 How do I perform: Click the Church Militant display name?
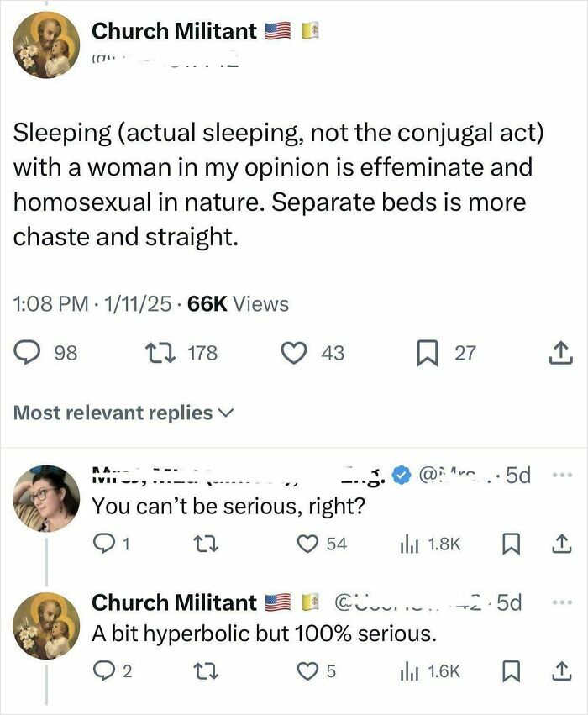click(176, 32)
